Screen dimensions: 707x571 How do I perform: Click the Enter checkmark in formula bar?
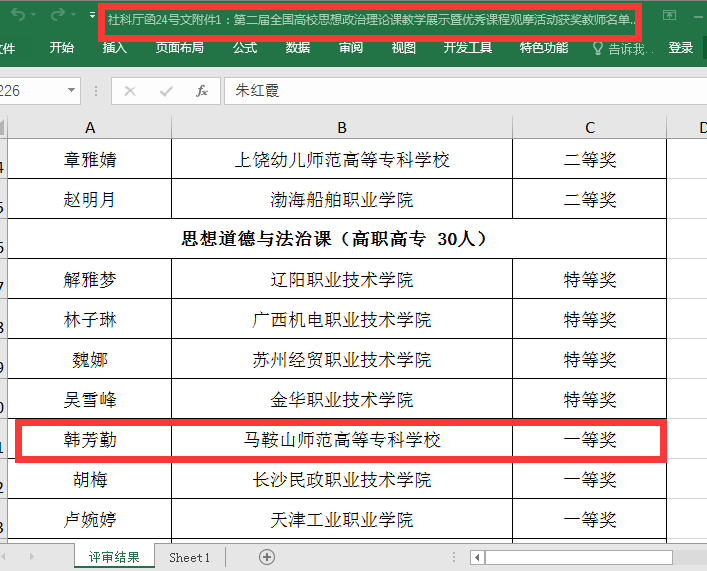165,91
